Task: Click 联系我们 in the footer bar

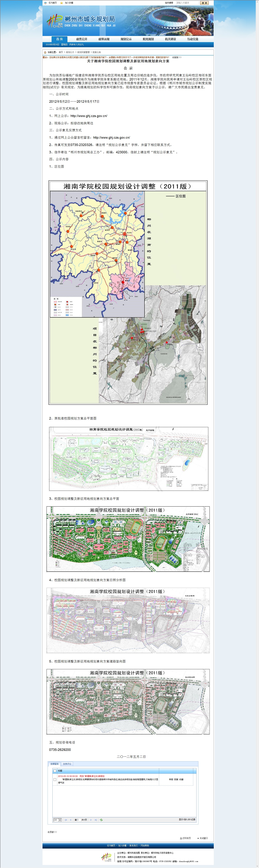Action: (134, 845)
